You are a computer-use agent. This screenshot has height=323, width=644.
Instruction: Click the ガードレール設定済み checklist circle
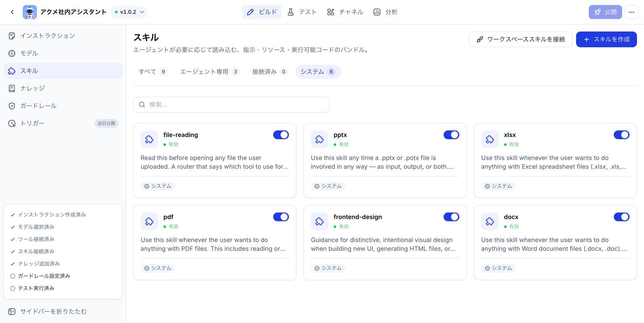(13, 276)
